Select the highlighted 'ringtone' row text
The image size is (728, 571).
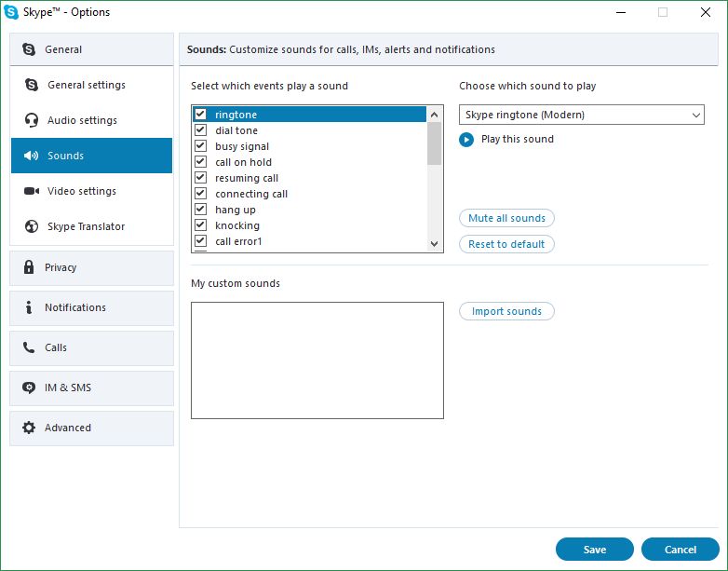point(236,115)
